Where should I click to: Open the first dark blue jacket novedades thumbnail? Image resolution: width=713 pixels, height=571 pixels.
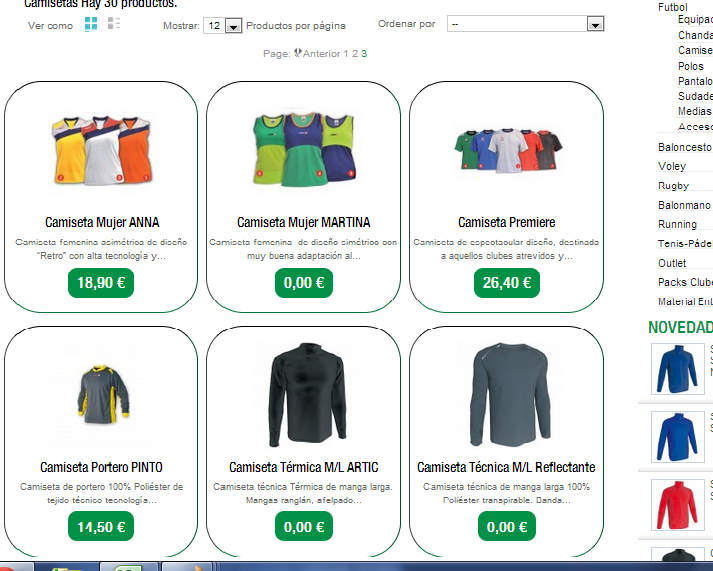click(678, 369)
